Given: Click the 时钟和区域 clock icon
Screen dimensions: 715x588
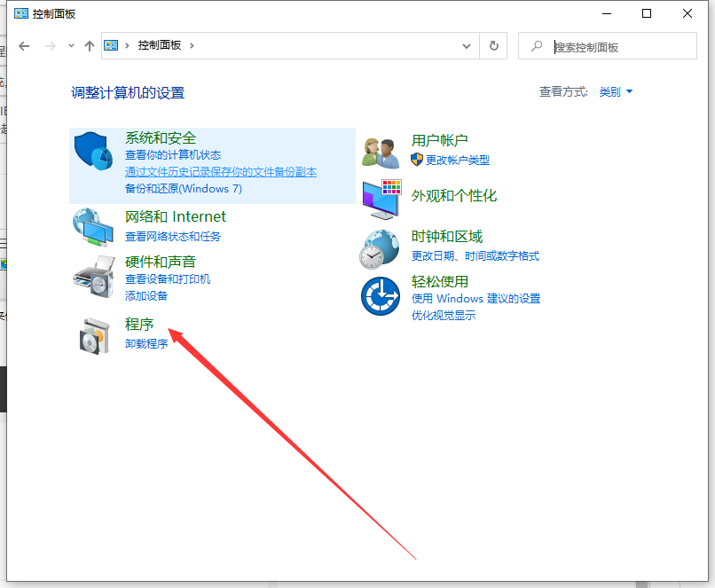Looking at the screenshot, I should 380,248.
